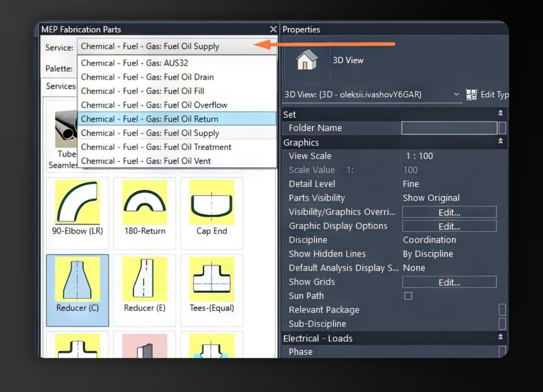Choose the Fuel Oil Vent service
Screen dimensions: 543x392
(x=177, y=161)
